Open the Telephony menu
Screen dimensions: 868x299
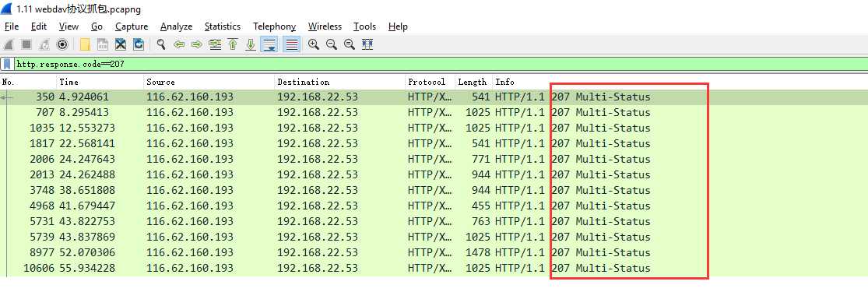click(275, 26)
